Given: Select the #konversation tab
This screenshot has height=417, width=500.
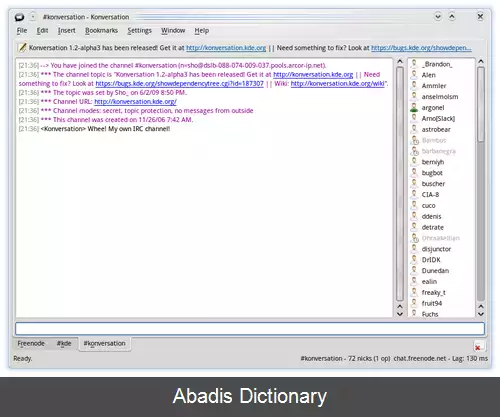Looking at the screenshot, I should pyautogui.click(x=104, y=344).
